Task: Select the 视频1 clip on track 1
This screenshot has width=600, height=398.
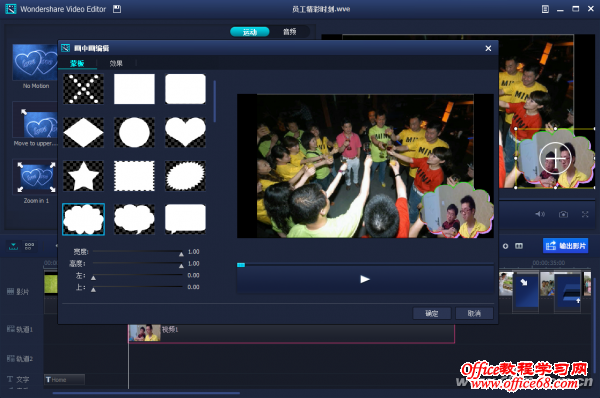Action: [x=292, y=334]
